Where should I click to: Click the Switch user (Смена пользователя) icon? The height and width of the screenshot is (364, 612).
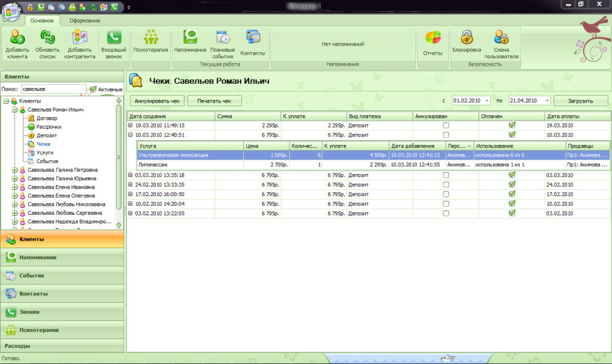click(501, 37)
